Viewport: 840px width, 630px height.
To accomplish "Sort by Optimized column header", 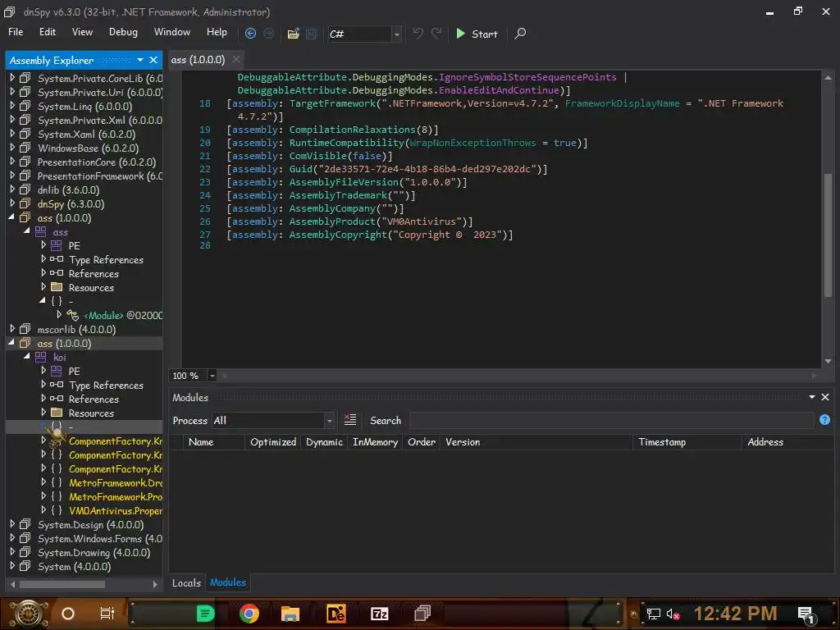I will (x=272, y=442).
